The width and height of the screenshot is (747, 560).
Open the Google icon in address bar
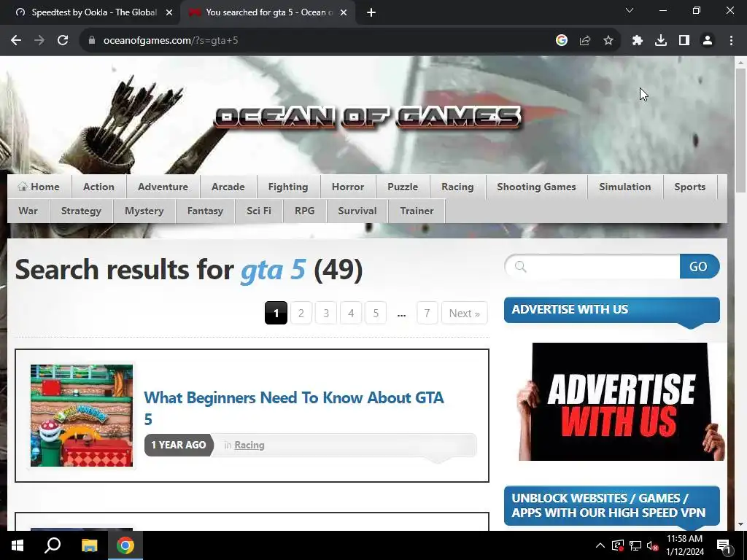click(x=562, y=41)
